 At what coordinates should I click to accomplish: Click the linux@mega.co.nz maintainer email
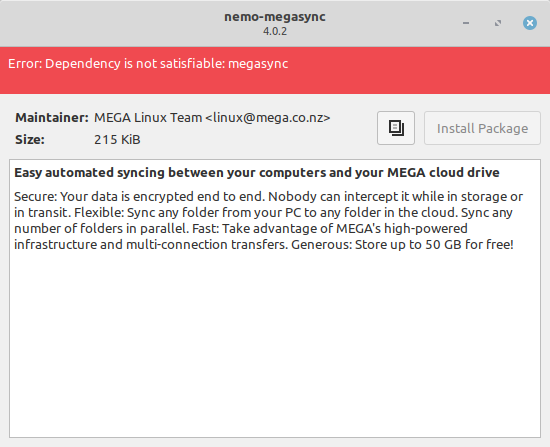(x=268, y=118)
